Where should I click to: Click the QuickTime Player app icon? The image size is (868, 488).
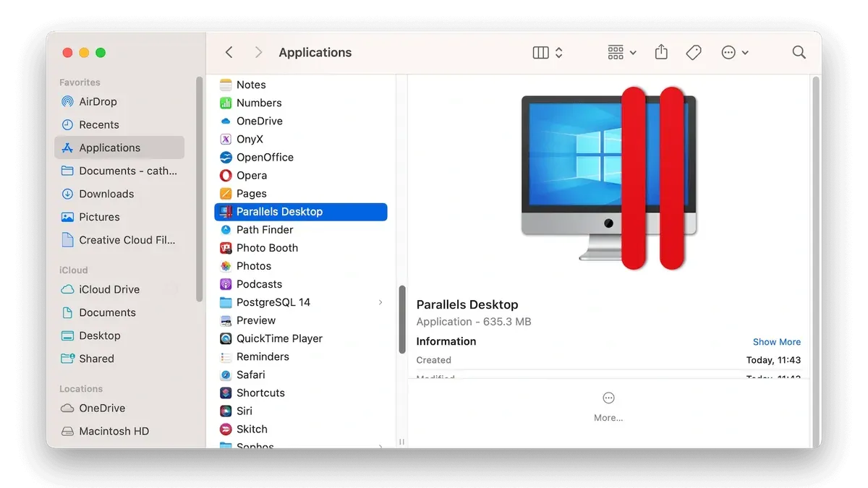click(x=226, y=338)
